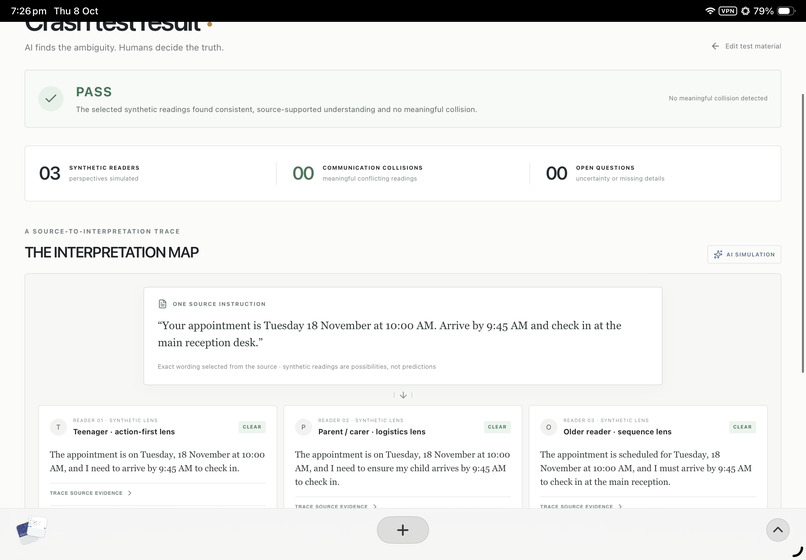
Task: Click the page vertical scrollbar
Action: pos(802,233)
